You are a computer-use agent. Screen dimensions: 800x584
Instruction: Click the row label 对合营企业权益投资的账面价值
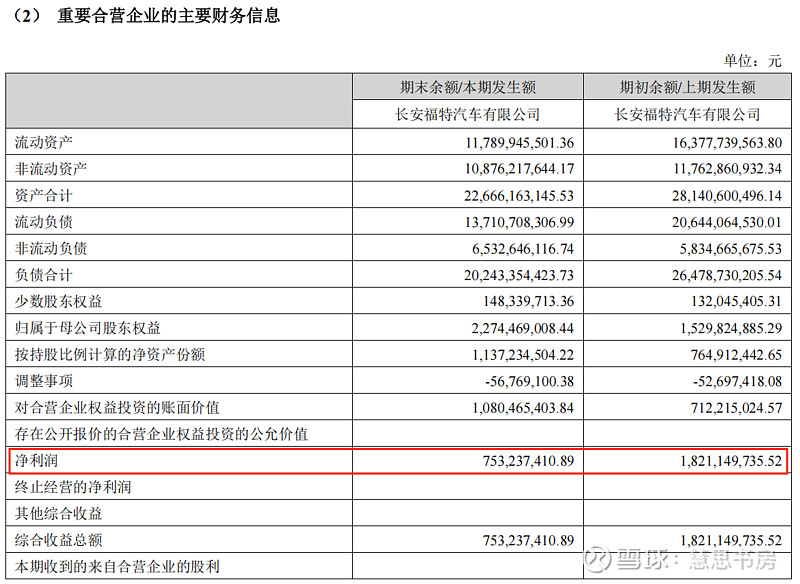117,408
